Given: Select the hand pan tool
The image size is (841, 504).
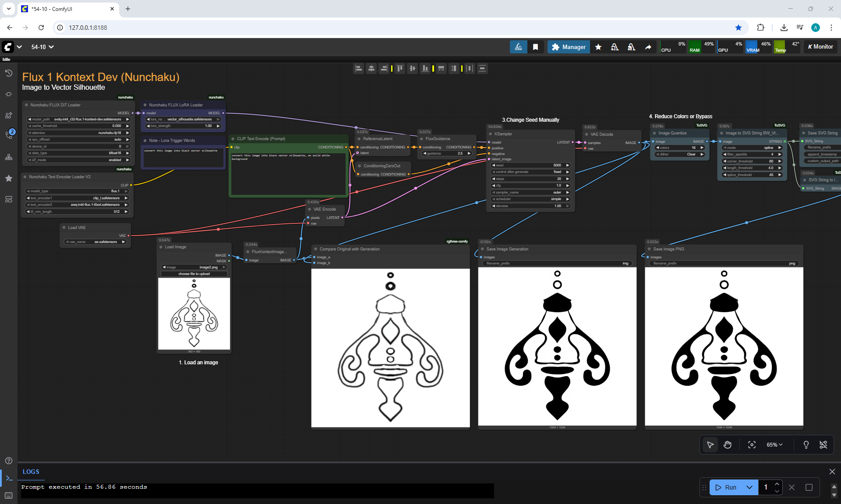Looking at the screenshot, I should pyautogui.click(x=728, y=445).
